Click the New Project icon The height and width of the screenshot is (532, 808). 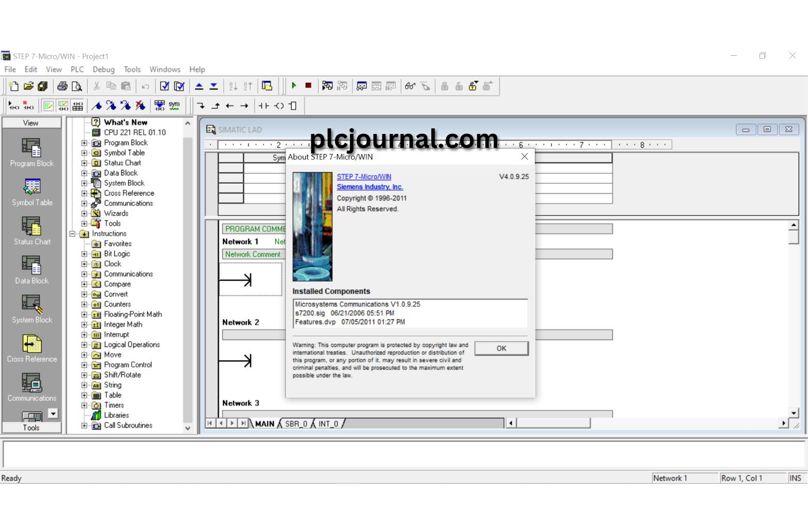[x=14, y=86]
